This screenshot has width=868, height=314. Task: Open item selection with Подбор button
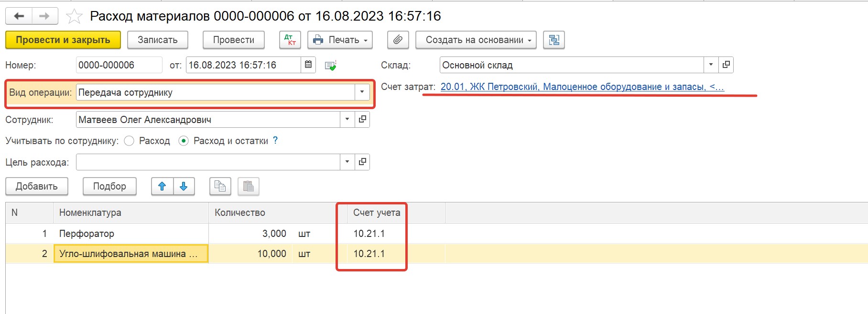[109, 186]
